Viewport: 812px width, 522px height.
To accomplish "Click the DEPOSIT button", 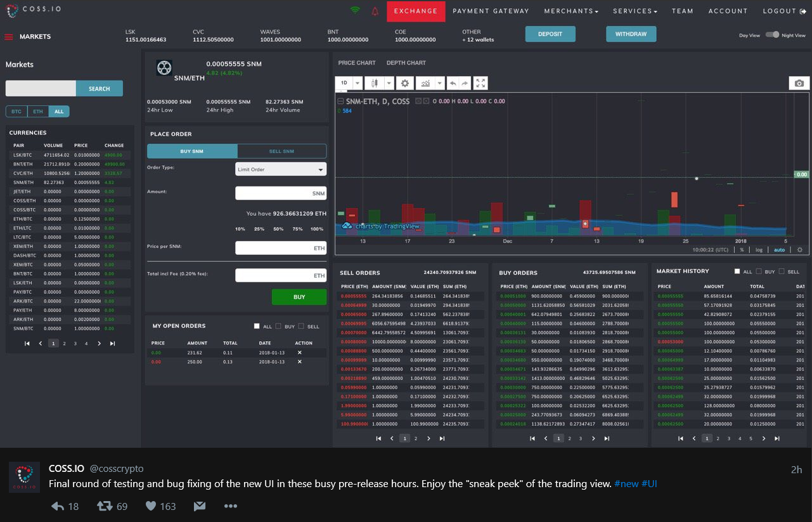I will pyautogui.click(x=550, y=34).
